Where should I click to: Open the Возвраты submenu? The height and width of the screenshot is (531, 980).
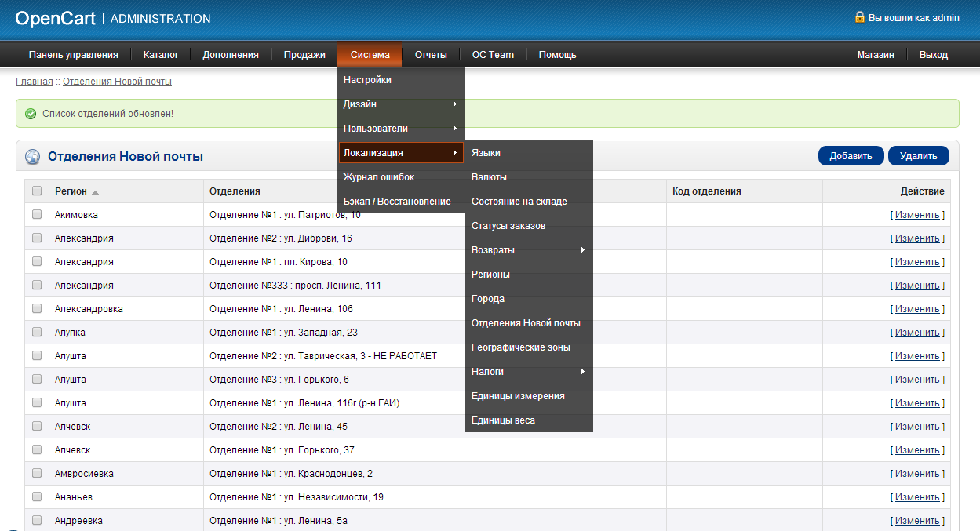click(528, 250)
